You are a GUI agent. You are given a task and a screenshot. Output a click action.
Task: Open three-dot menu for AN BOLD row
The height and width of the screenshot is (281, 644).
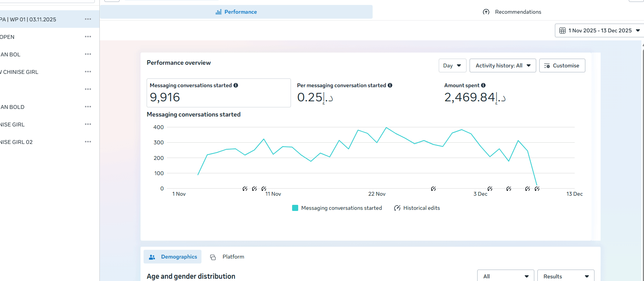88,107
